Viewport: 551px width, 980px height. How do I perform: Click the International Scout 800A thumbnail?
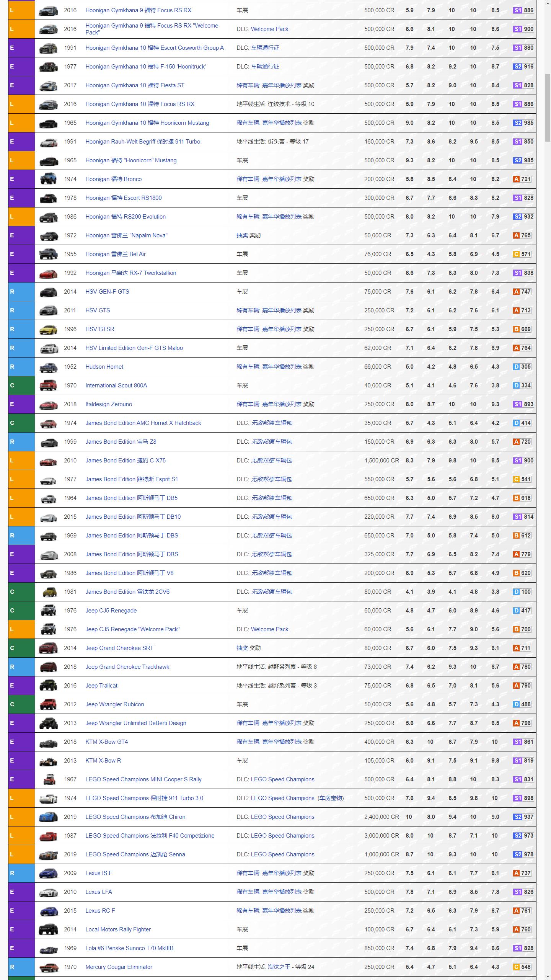(49, 385)
